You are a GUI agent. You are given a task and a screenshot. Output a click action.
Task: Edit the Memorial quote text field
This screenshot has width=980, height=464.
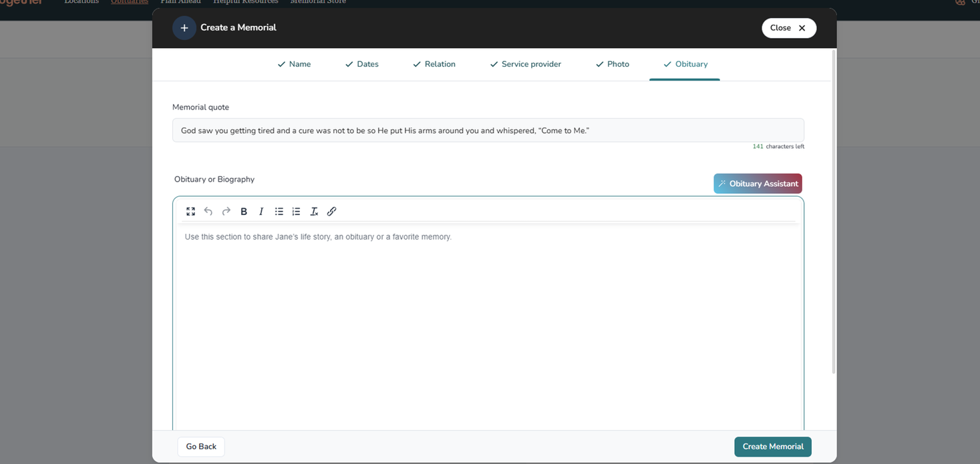click(x=488, y=130)
